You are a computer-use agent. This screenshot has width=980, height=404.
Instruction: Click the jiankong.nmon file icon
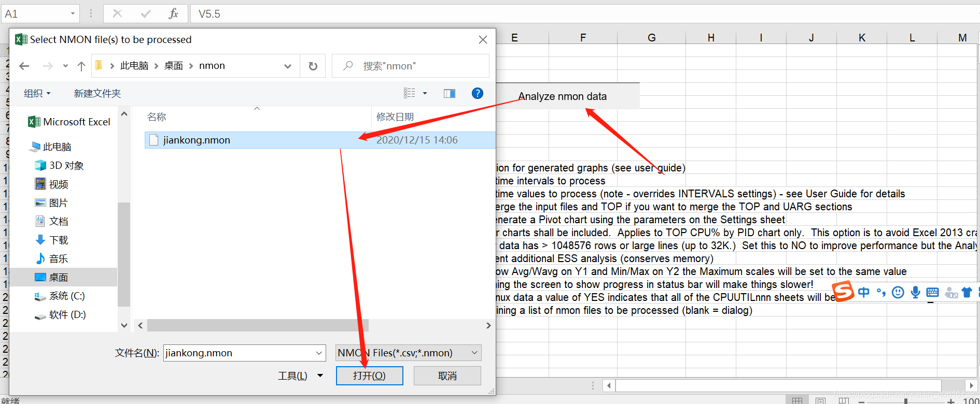click(153, 140)
